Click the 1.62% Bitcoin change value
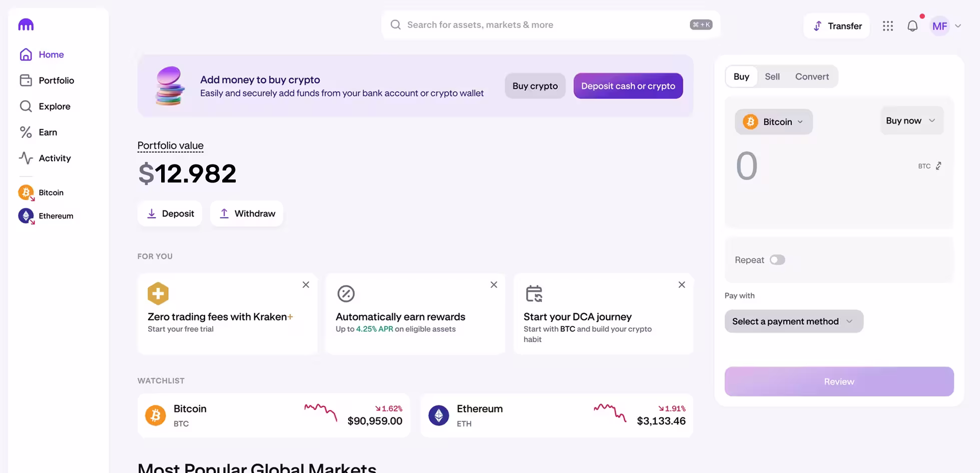The image size is (980, 473). coord(388,408)
